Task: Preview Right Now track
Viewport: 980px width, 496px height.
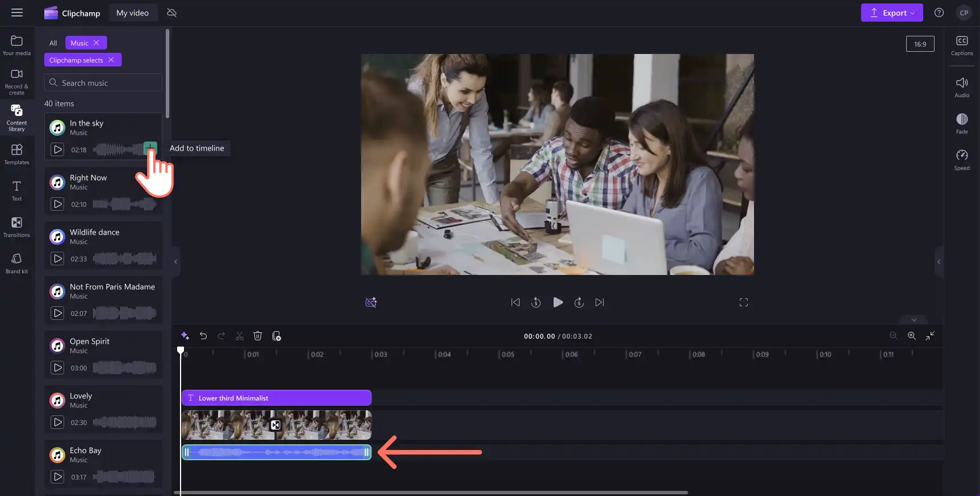Action: click(x=57, y=204)
